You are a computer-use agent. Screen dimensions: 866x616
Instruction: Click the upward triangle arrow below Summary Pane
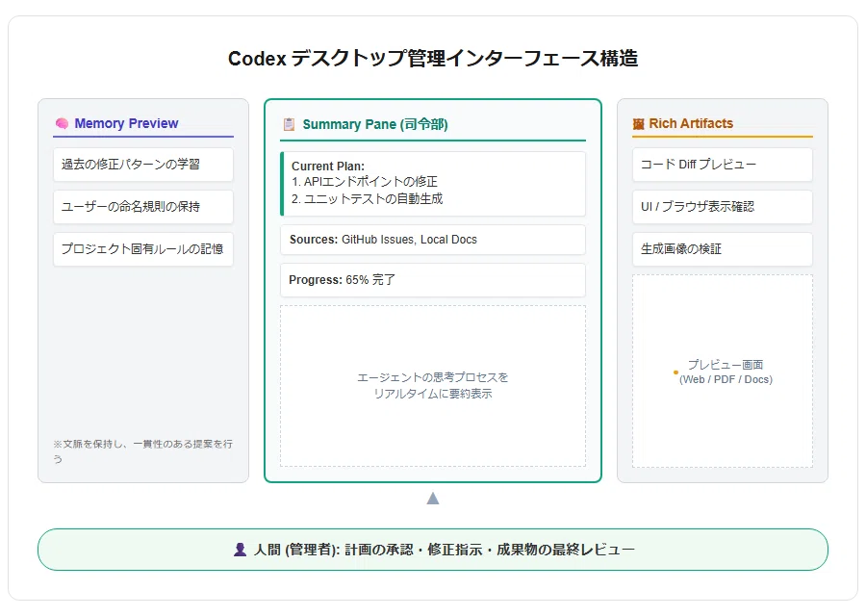433,499
